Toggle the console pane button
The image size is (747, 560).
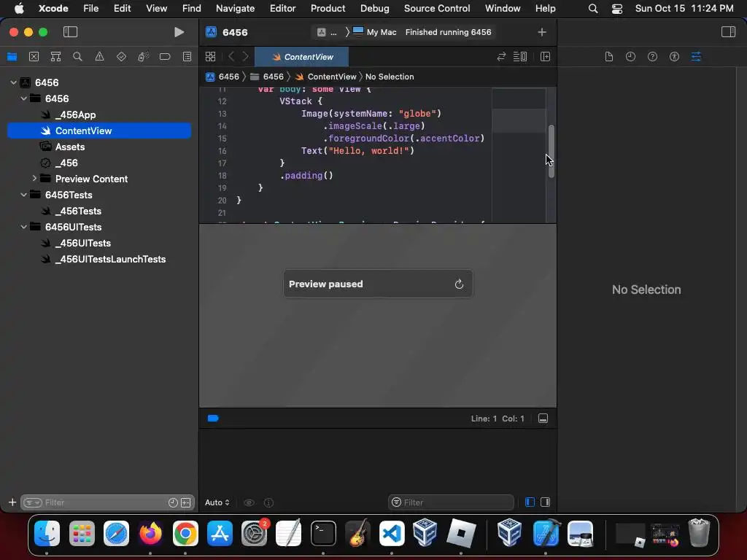pos(546,502)
